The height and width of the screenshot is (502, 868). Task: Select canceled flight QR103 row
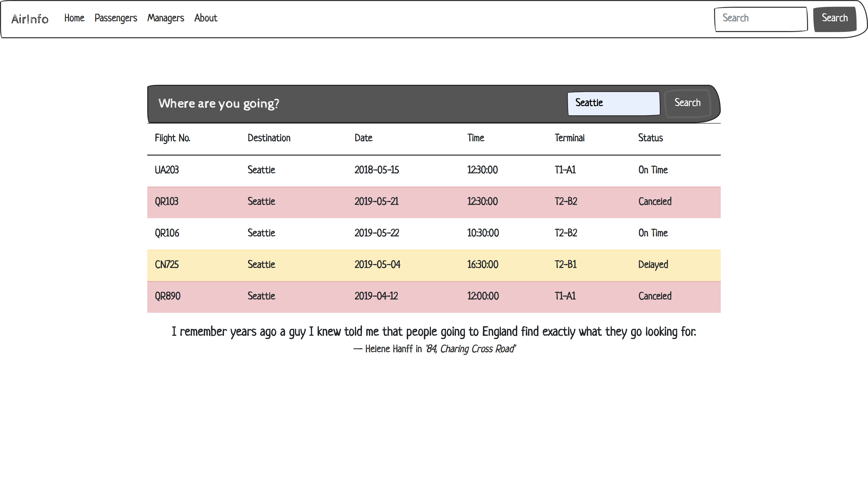(433, 202)
